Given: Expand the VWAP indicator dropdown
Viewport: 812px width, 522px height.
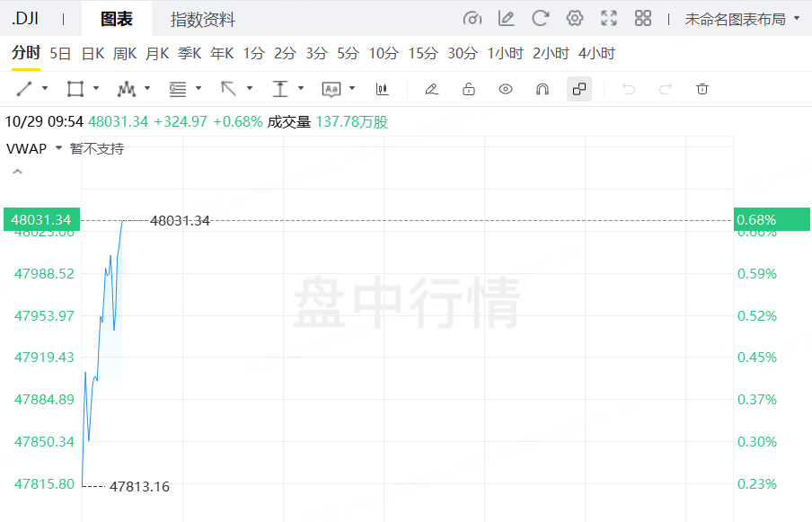Looking at the screenshot, I should (59, 148).
